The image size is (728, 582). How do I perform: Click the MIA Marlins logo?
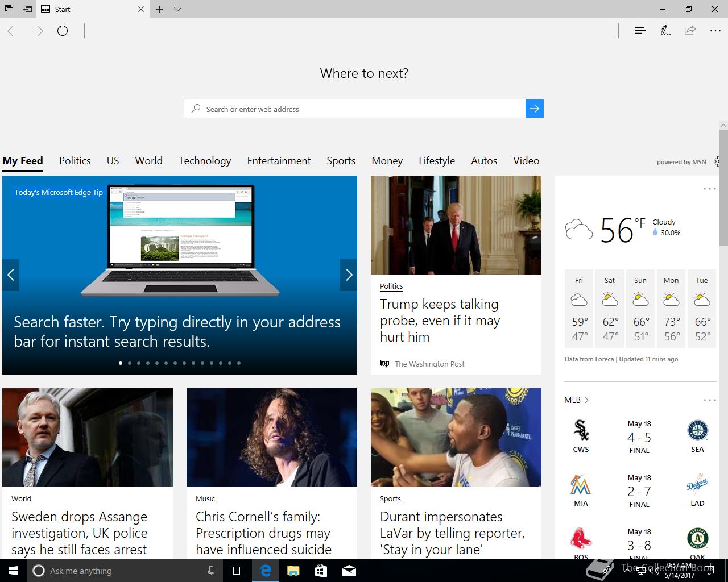pos(581,485)
